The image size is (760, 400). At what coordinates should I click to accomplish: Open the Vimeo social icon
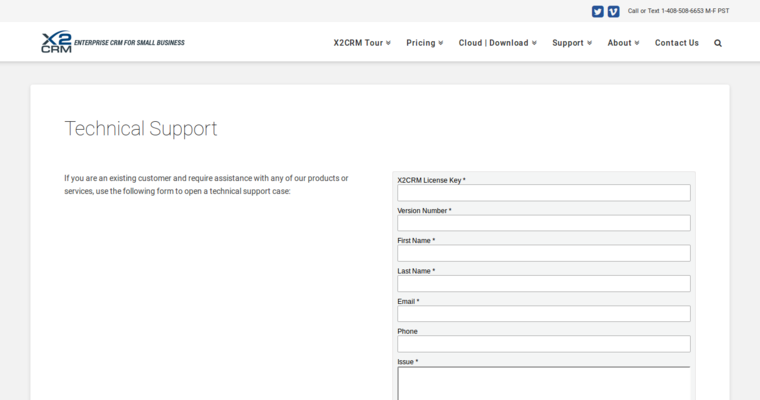pyautogui.click(x=613, y=12)
